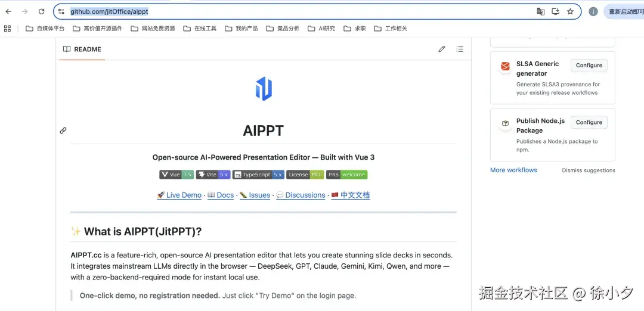Viewport: 644px width, 311px height.
Task: Open the 中文文档 link
Action: click(x=351, y=195)
